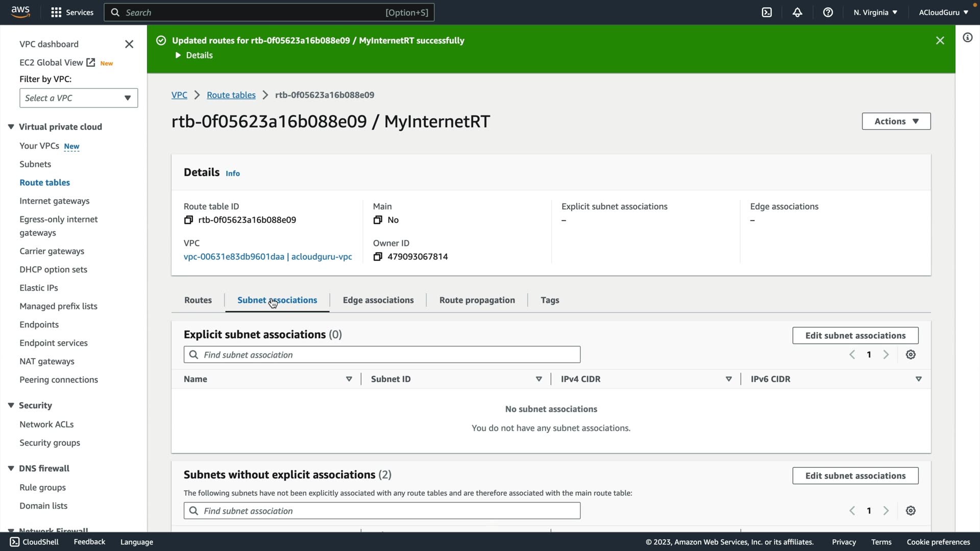Sort by the Subnet ID column arrow
980x551 pixels.
pos(538,379)
